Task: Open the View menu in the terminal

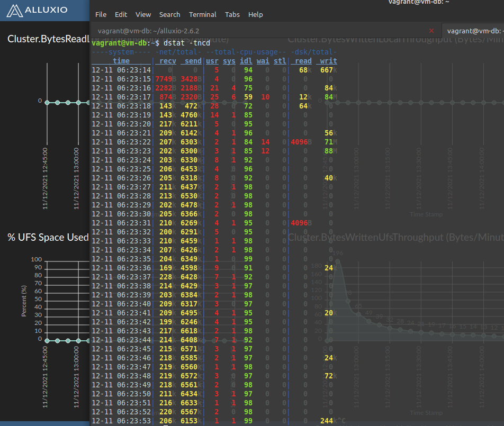Action: coord(143,14)
